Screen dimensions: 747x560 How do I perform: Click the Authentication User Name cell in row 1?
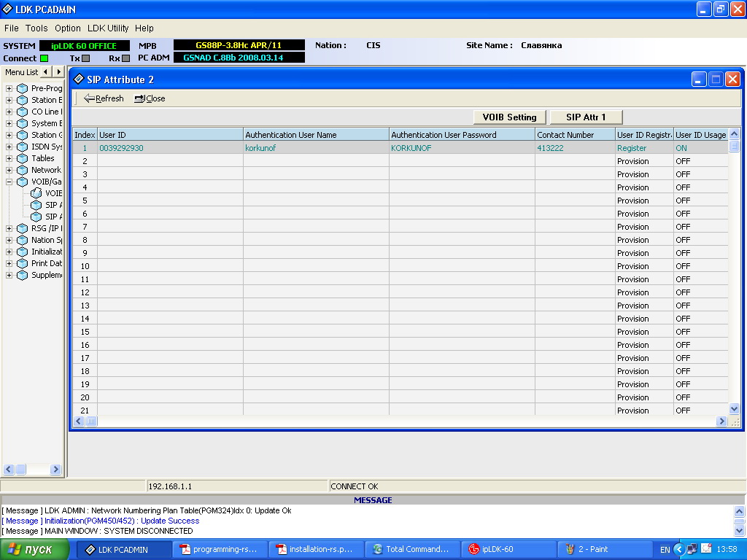pos(315,148)
